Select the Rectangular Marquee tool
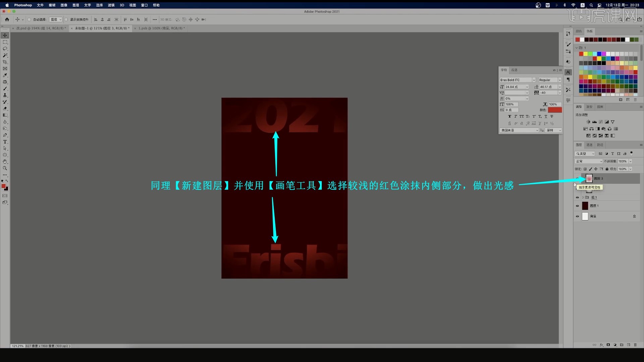 pyautogui.click(x=5, y=42)
